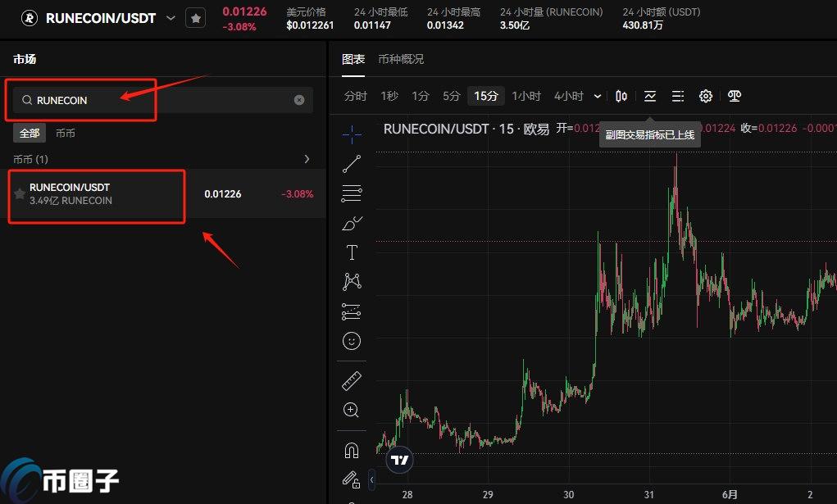This screenshot has width=837, height=504.
Task: Open chart settings gear icon
Action: tap(705, 97)
